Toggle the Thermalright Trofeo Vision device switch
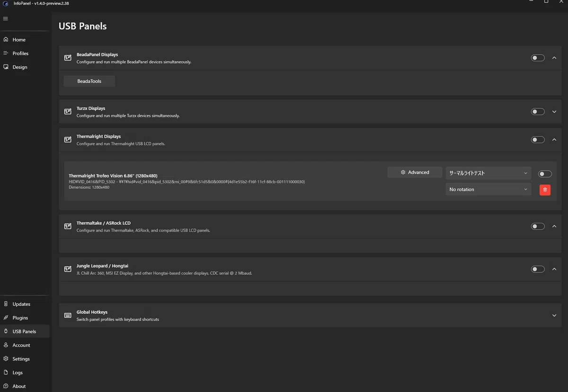 point(545,174)
